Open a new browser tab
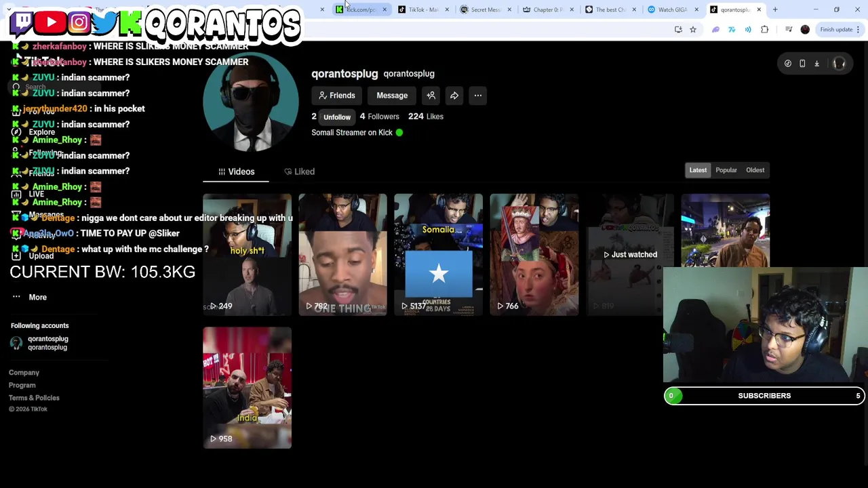This screenshot has height=488, width=868. (x=775, y=9)
